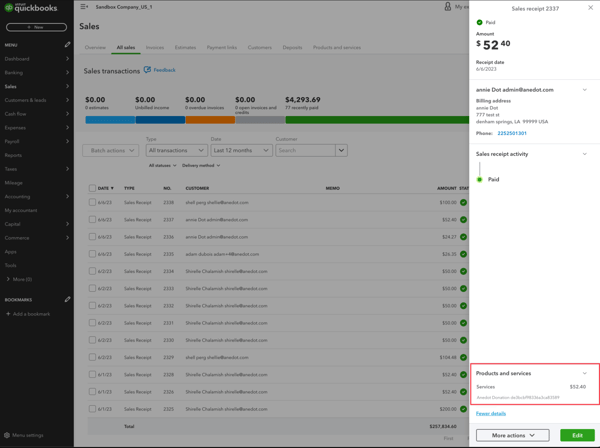The image size is (600, 448).
Task: Click the customer Search input field
Action: coord(305,150)
